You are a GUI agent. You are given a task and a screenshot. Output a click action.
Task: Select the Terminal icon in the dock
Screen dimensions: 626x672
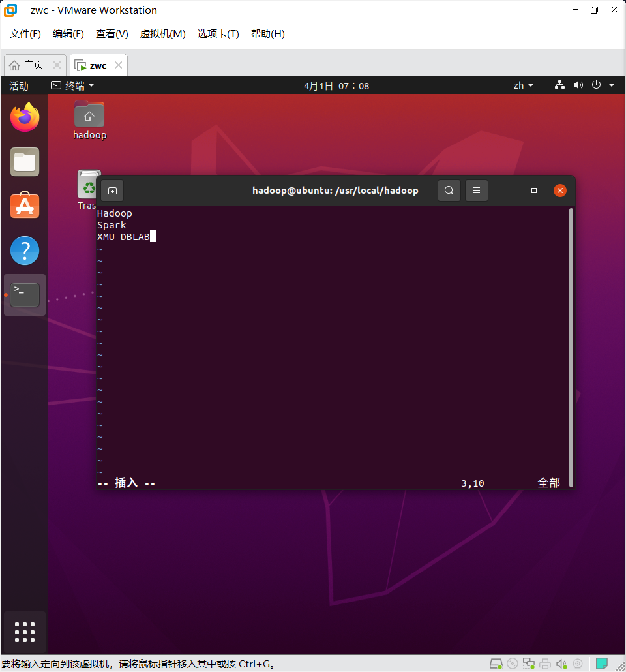pos(24,295)
